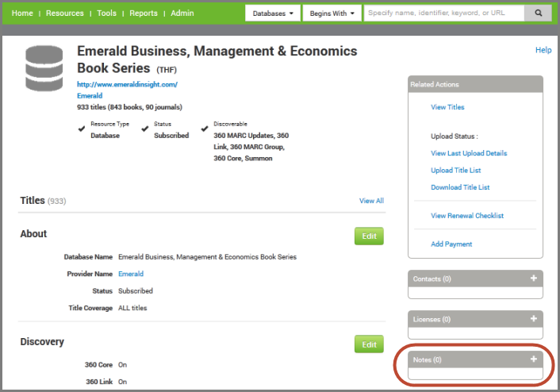Click the Emerald link beside Provider Name
This screenshot has width=560, height=392.
click(131, 274)
